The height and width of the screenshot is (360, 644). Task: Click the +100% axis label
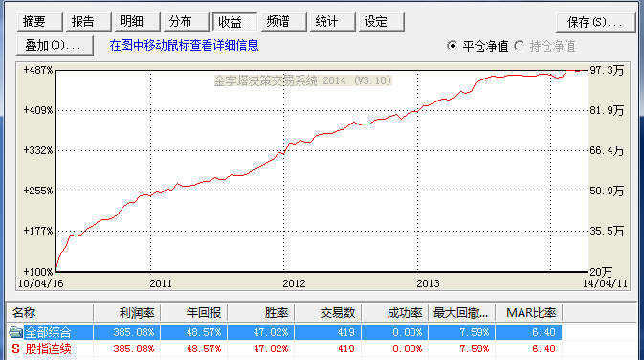(37, 272)
